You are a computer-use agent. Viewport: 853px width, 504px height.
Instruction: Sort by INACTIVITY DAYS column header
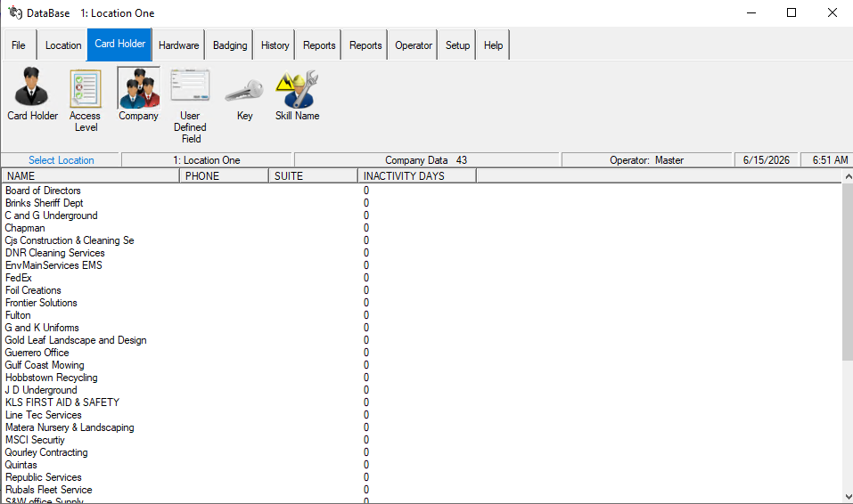417,175
